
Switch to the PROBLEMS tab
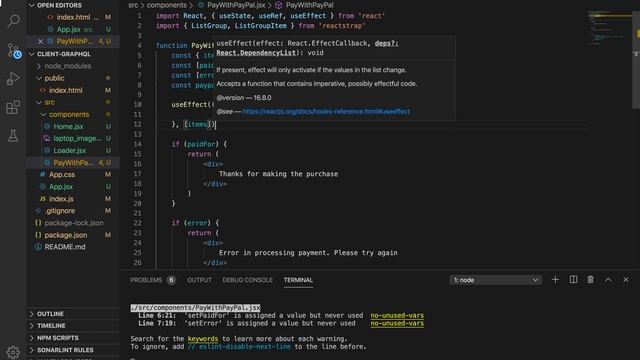click(x=146, y=280)
